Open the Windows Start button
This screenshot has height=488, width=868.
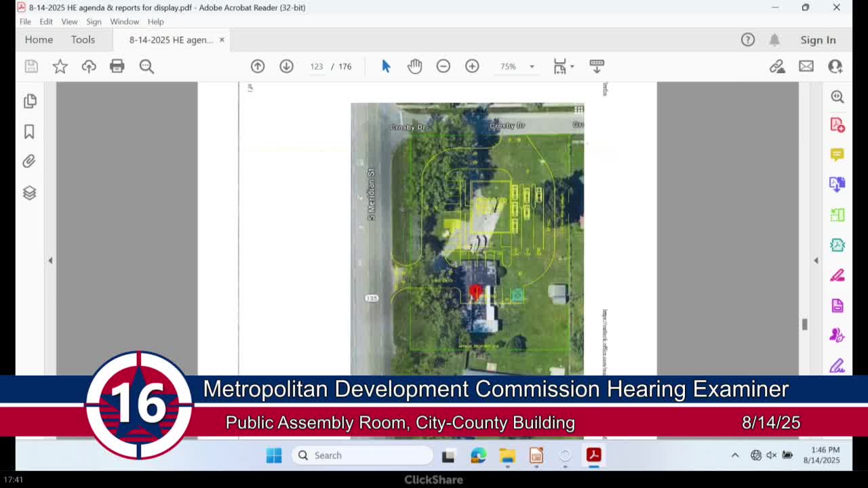click(x=274, y=455)
